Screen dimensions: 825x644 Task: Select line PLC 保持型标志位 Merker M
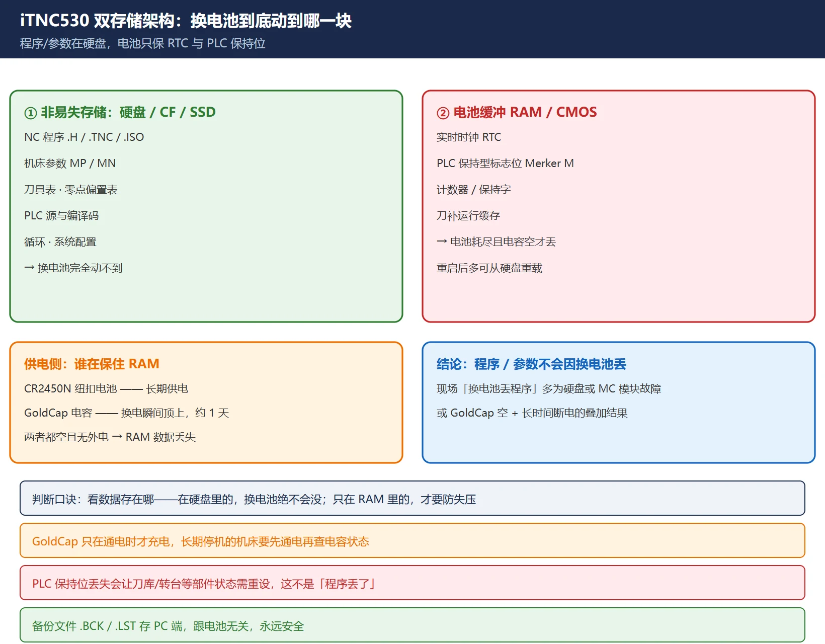[505, 163]
